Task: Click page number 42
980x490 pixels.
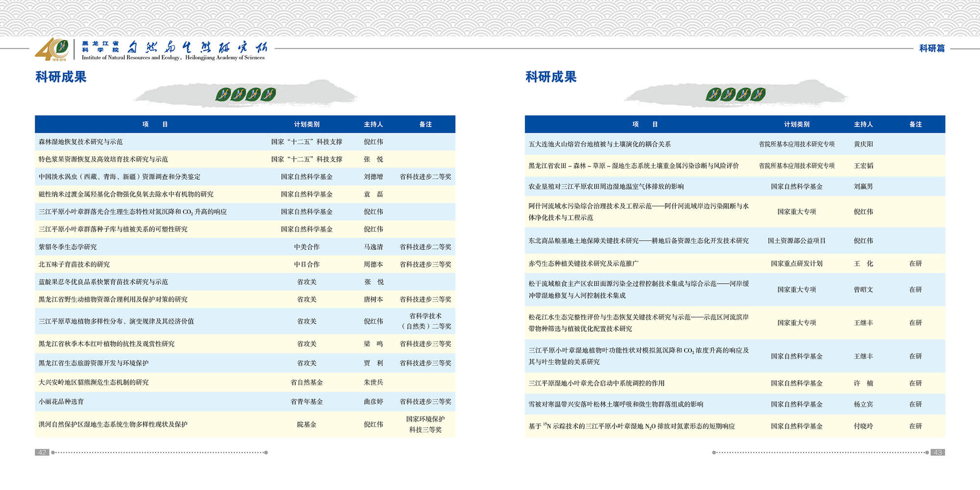Action: pyautogui.click(x=42, y=452)
